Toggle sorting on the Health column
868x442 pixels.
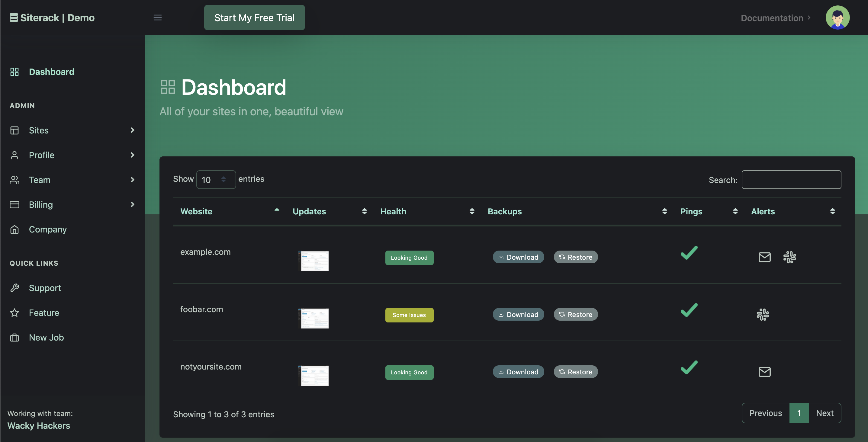coord(393,211)
